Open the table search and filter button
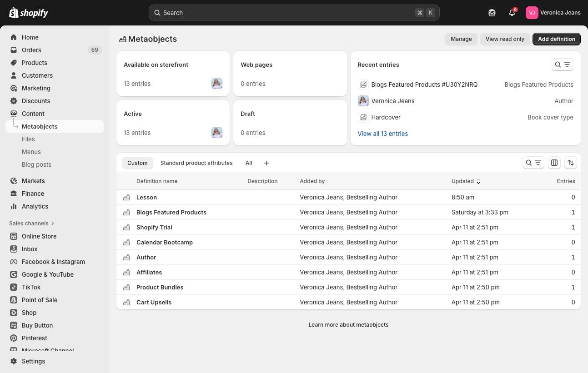Image resolution: width=588 pixels, height=373 pixels. [533, 163]
